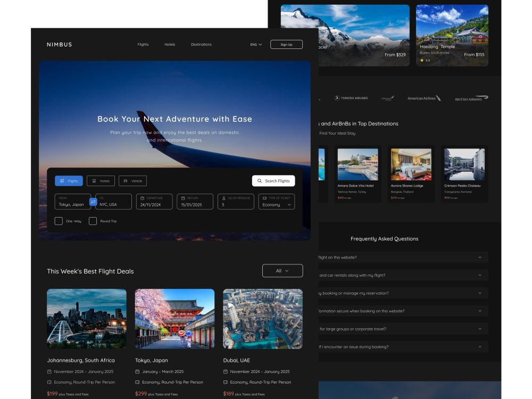Viewport: 532px width, 399px height.
Task: Click the To field showing NYC, USA
Action: pyautogui.click(x=114, y=202)
